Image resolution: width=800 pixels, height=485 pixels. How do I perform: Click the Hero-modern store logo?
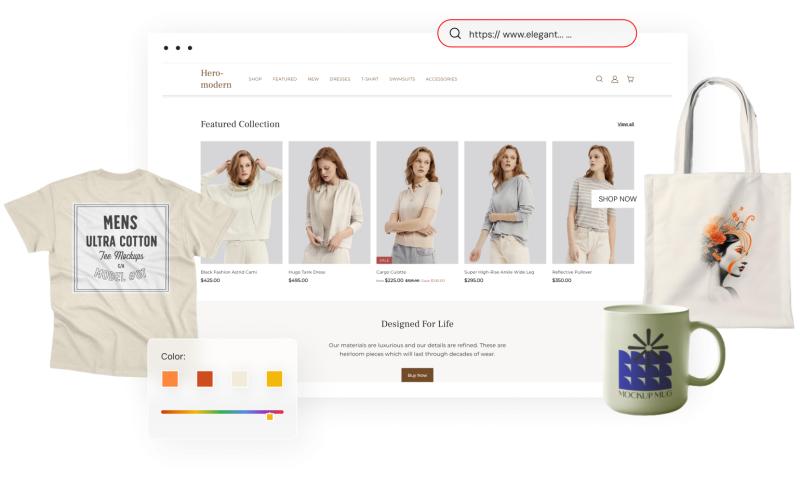coord(216,79)
